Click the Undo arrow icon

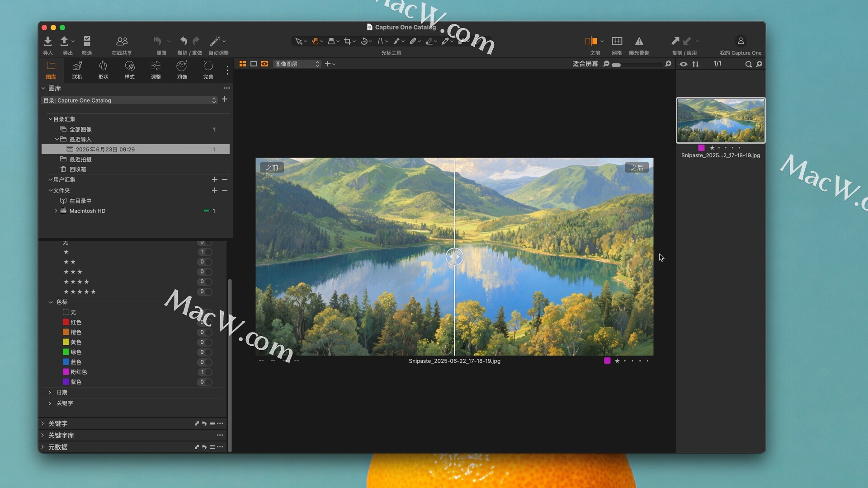click(x=184, y=41)
